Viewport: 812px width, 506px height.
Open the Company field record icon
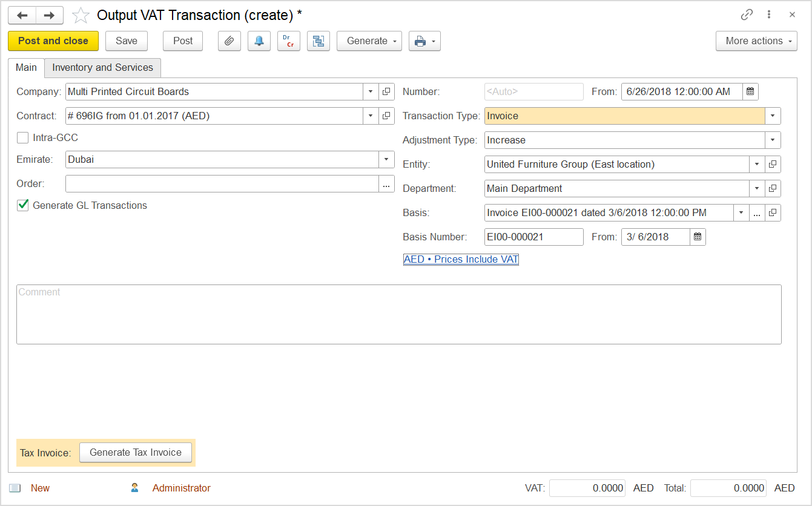coord(386,92)
